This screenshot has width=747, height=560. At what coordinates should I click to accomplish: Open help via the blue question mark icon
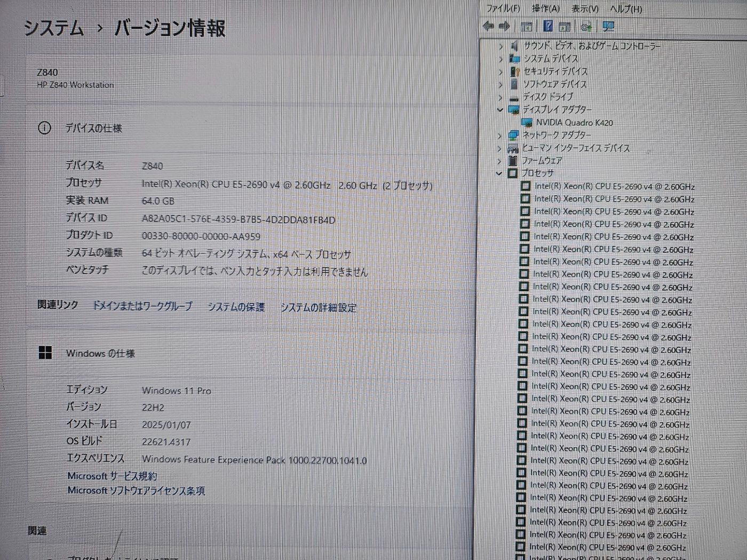(x=547, y=26)
